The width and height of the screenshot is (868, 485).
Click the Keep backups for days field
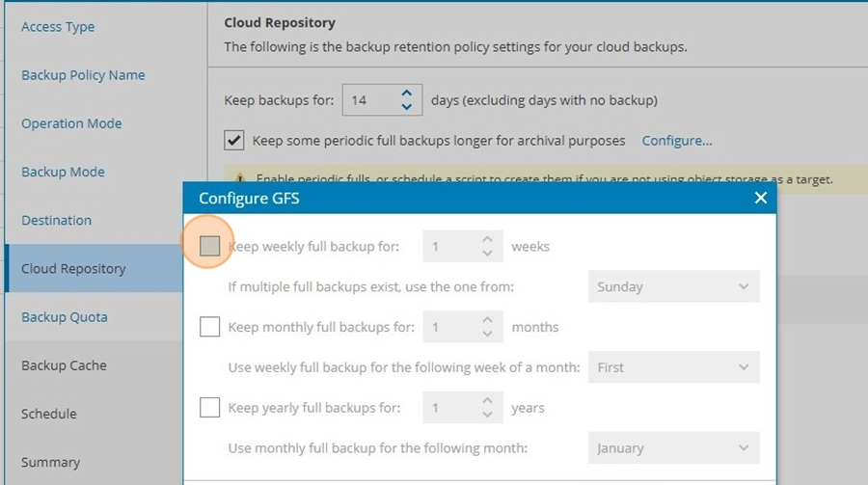[x=382, y=99]
